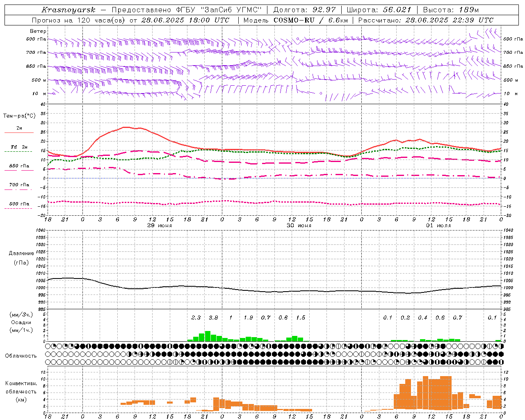This screenshot has height=420, width=525.
Task: Click the 1.9 three-hour precipitation value
Action: (x=248, y=318)
